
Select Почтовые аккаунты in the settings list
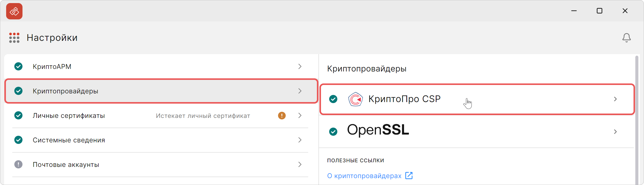pyautogui.click(x=66, y=165)
